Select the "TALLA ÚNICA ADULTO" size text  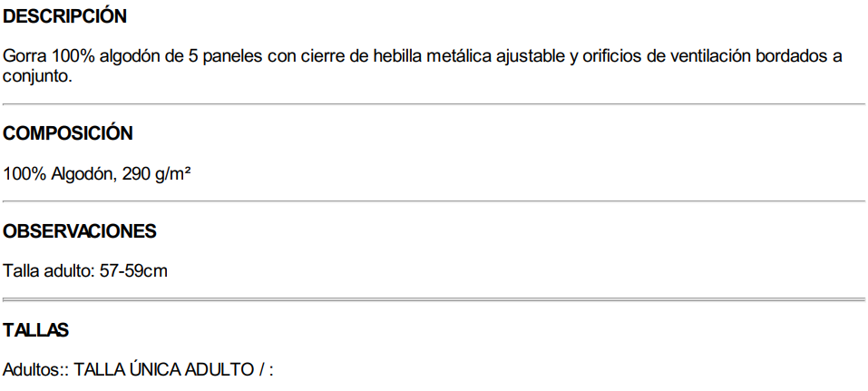point(158,370)
